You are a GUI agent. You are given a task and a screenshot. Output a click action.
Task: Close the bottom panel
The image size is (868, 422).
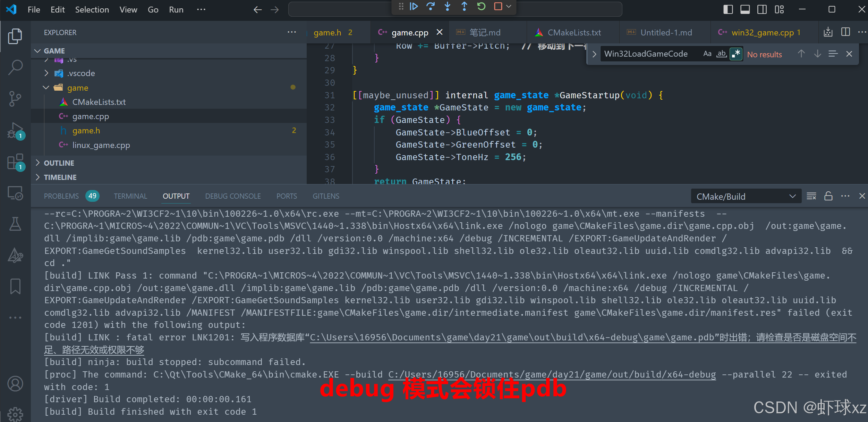(862, 196)
